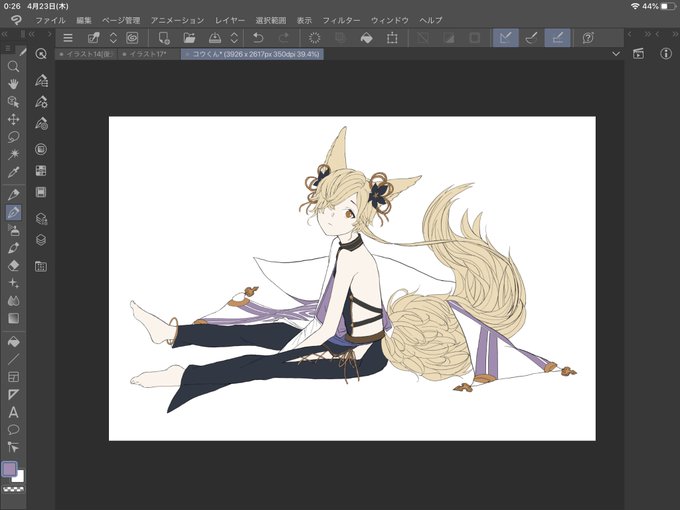Choose the Lasso selection tool
The height and width of the screenshot is (510, 680).
13,137
